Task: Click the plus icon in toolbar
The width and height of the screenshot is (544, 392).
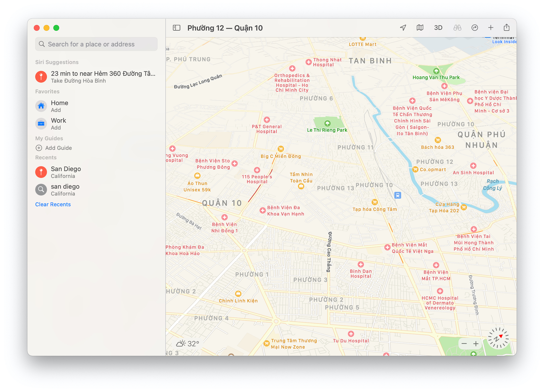Action: 491,28
